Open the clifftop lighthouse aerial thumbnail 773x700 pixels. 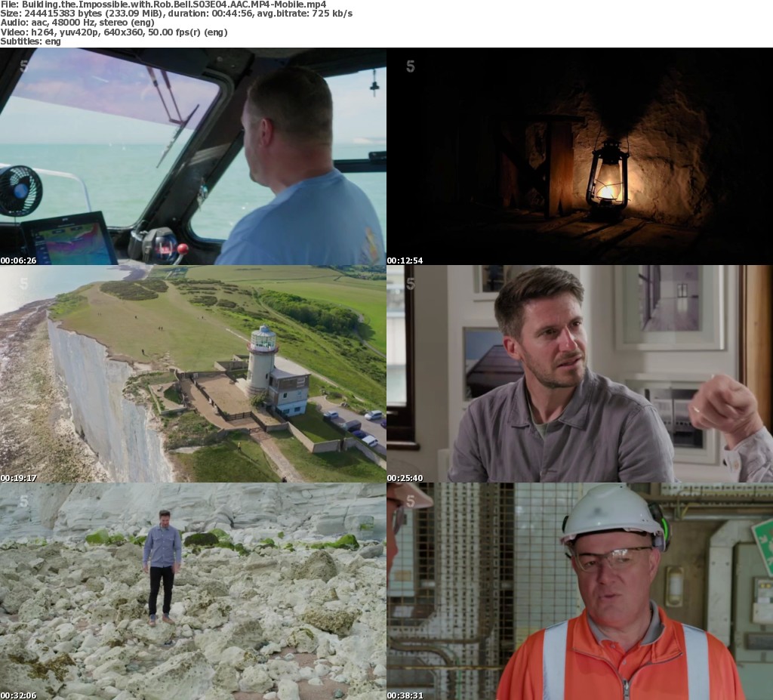(x=193, y=374)
